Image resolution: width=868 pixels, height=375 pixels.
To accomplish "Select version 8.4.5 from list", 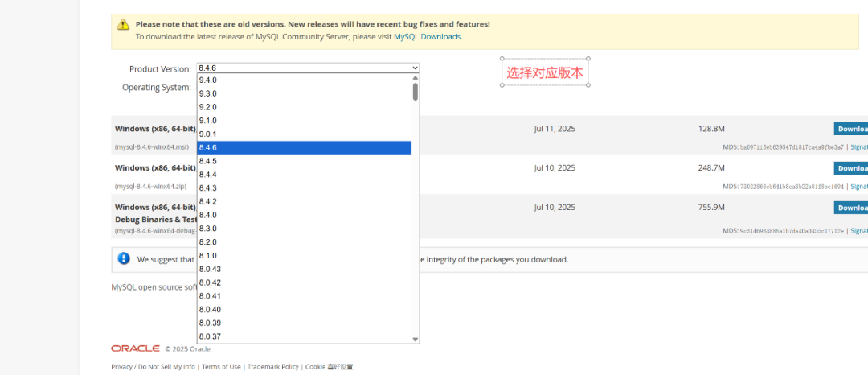I will pos(304,161).
